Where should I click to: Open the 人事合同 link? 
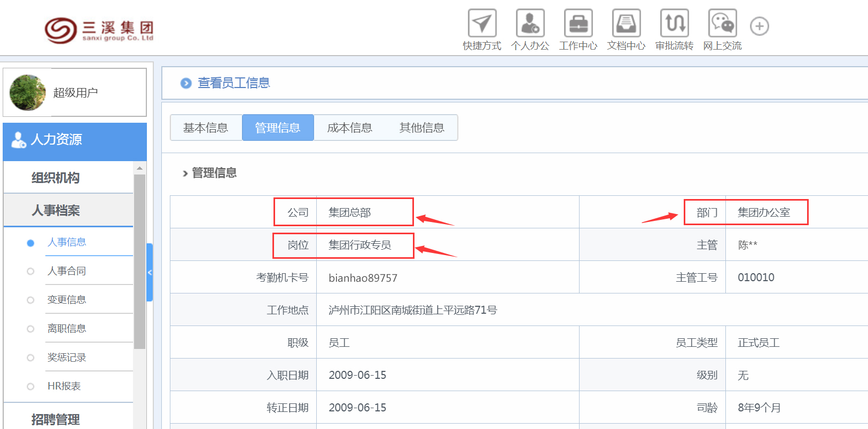click(67, 271)
